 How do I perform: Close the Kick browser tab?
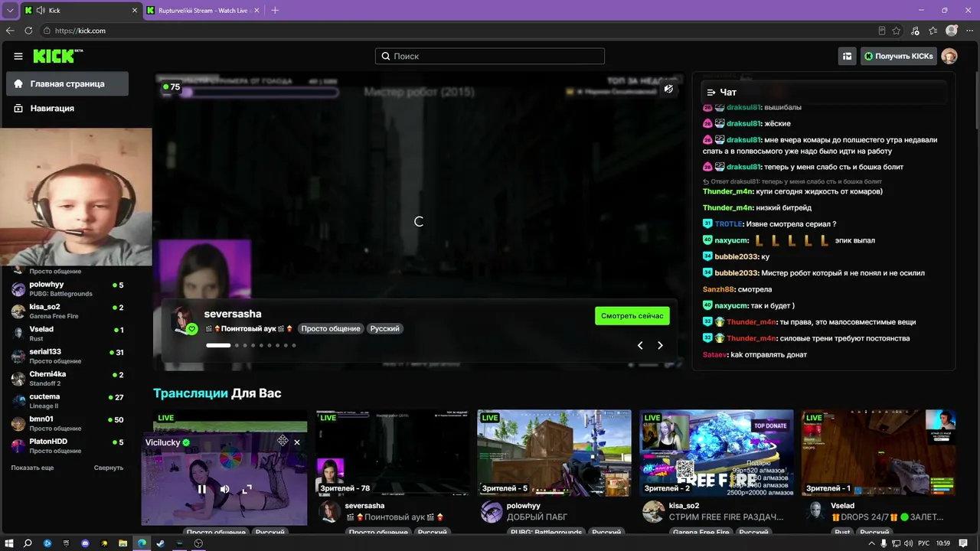tap(135, 11)
